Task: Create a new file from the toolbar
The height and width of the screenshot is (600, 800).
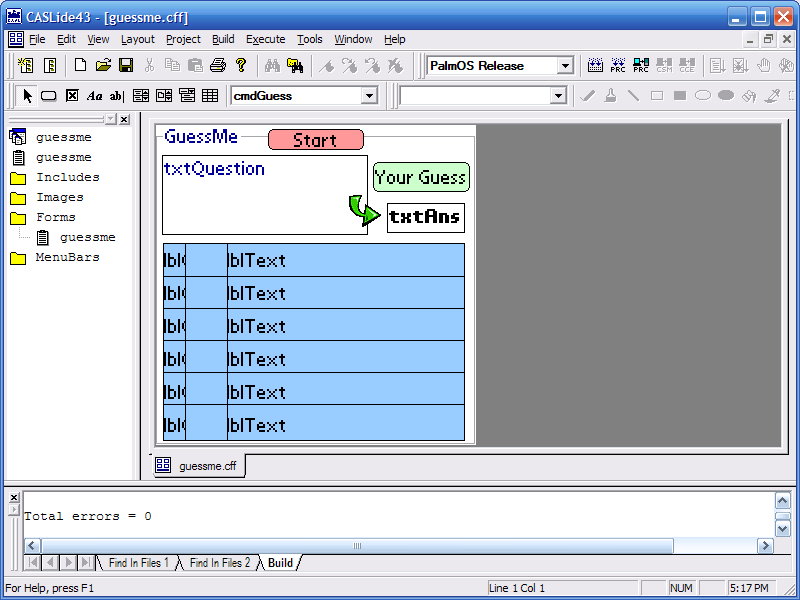Action: pyautogui.click(x=81, y=66)
